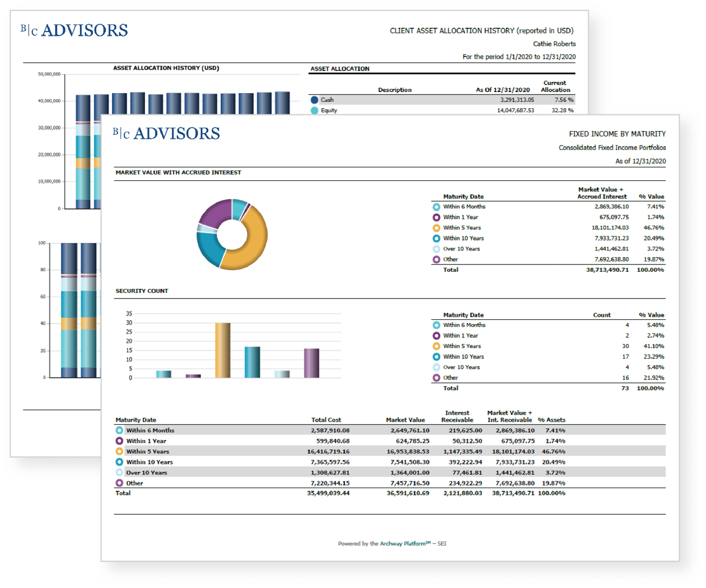Toggle the Within 10 Years marker in maturity table
706x588 pixels.
coord(436,238)
